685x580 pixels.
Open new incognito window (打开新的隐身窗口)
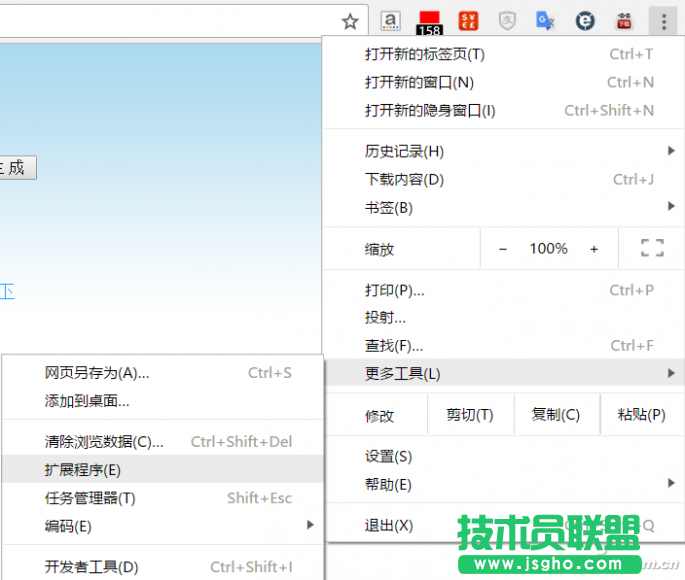[503, 110]
